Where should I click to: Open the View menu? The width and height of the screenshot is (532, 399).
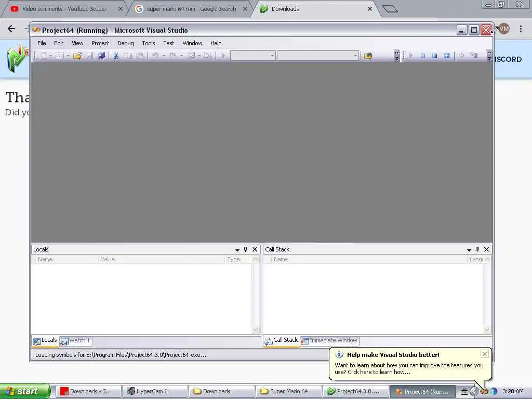tap(77, 43)
